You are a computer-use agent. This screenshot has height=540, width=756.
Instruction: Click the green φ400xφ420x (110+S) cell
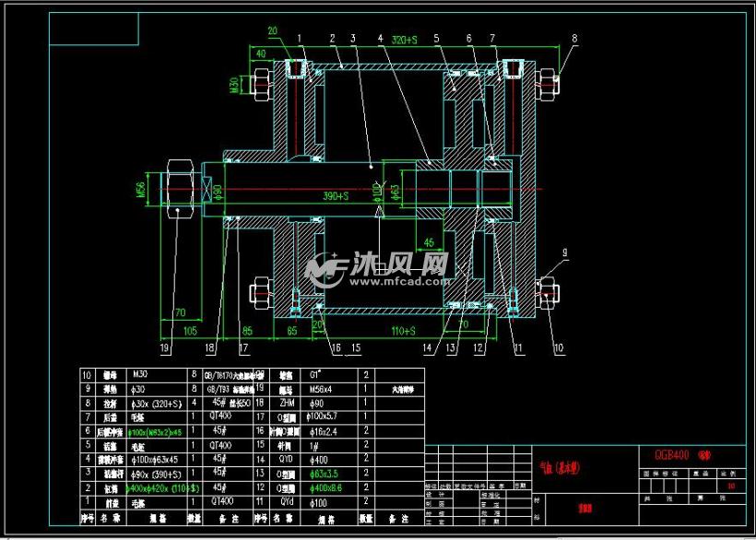point(163,488)
